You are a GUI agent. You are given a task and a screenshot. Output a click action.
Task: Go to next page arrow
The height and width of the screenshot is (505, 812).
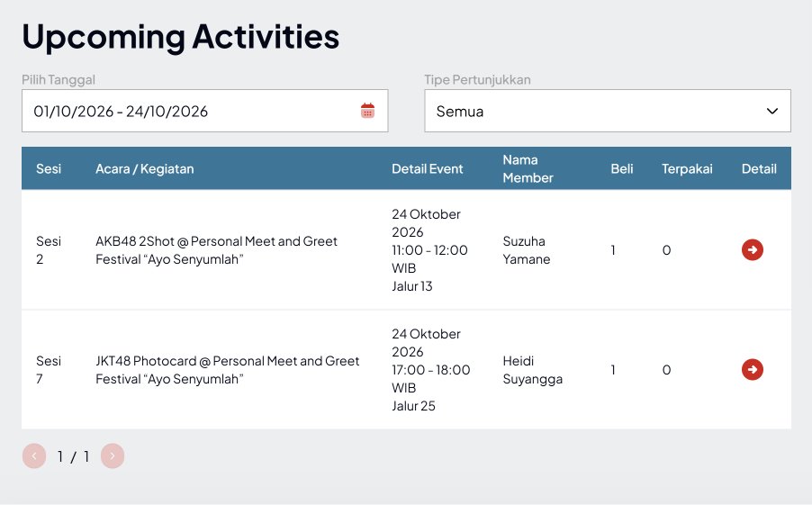tap(113, 455)
